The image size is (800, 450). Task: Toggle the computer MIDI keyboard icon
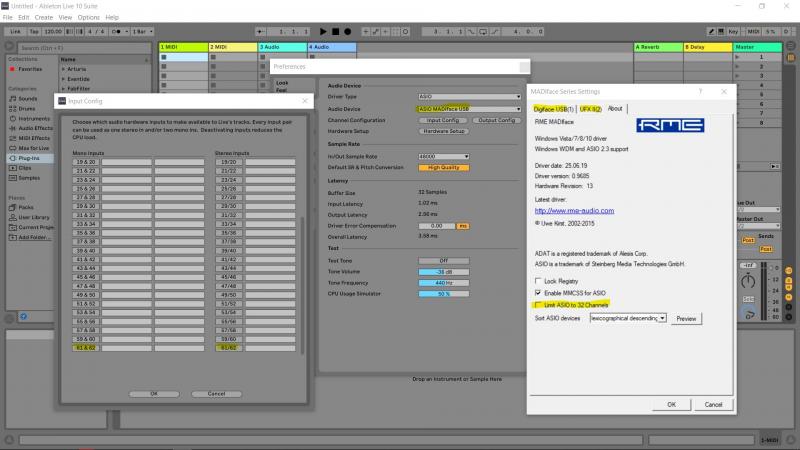[x=721, y=32]
